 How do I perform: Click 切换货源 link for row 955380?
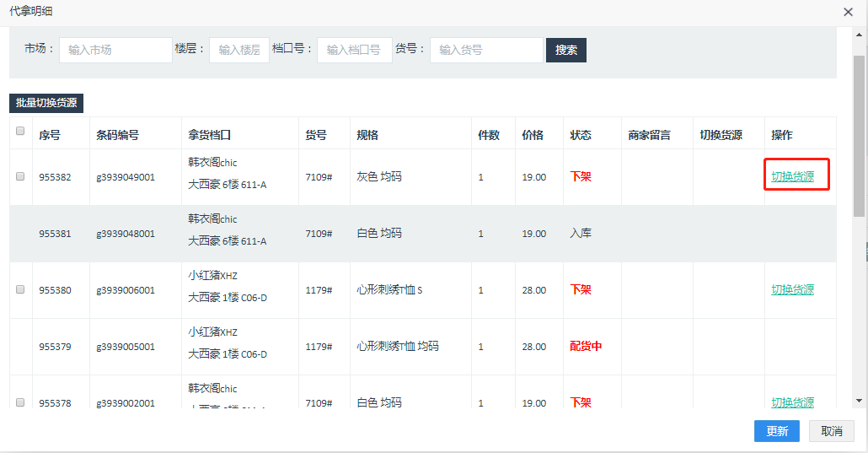pyautogui.click(x=792, y=289)
